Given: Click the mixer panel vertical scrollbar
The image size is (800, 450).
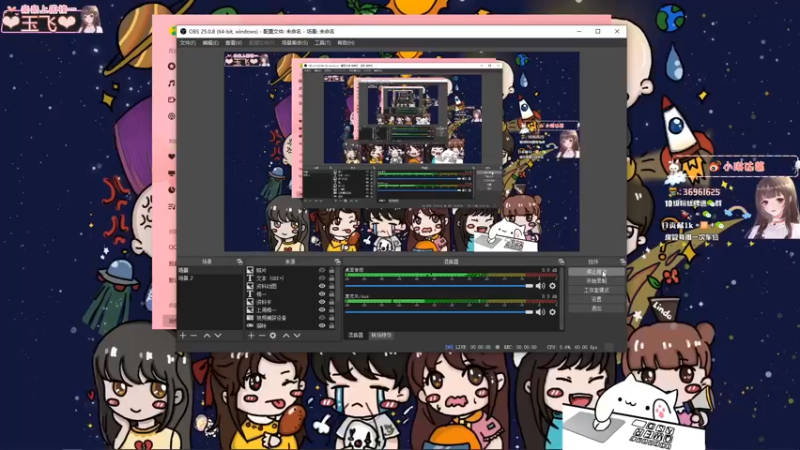Looking at the screenshot, I should tap(562, 298).
